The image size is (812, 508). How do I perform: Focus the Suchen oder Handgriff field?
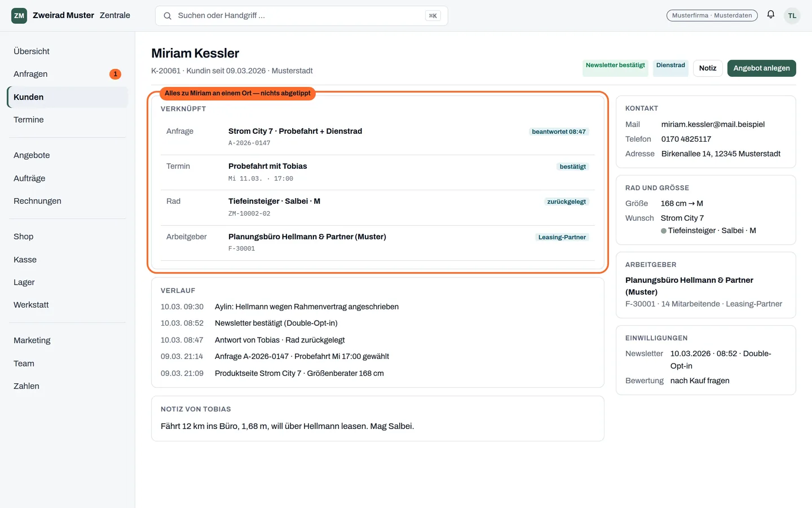[x=301, y=16]
